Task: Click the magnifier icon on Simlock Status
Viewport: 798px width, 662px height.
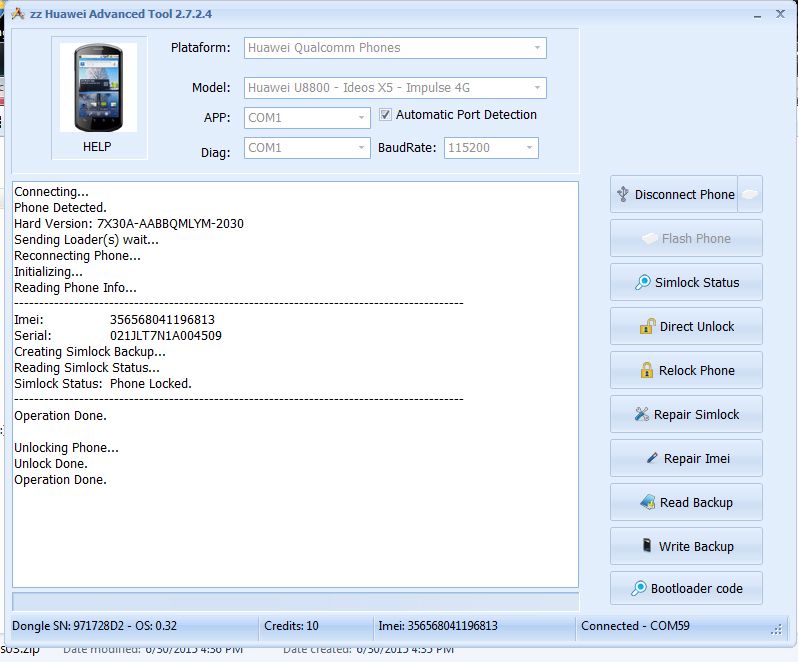Action: (x=643, y=282)
